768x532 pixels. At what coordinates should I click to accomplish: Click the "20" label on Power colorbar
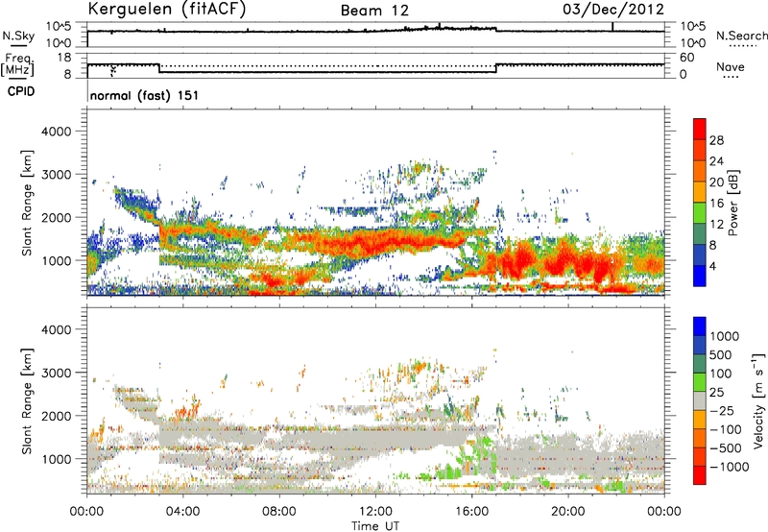716,182
